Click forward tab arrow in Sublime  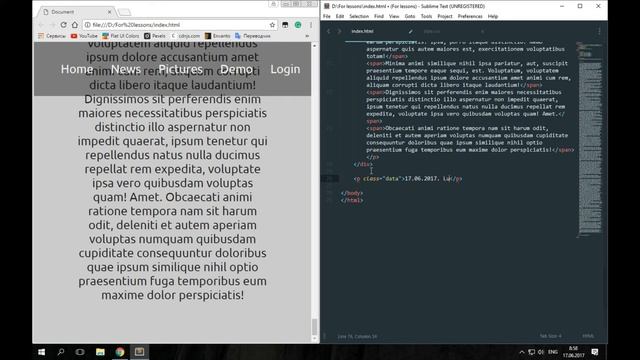tap(339, 31)
